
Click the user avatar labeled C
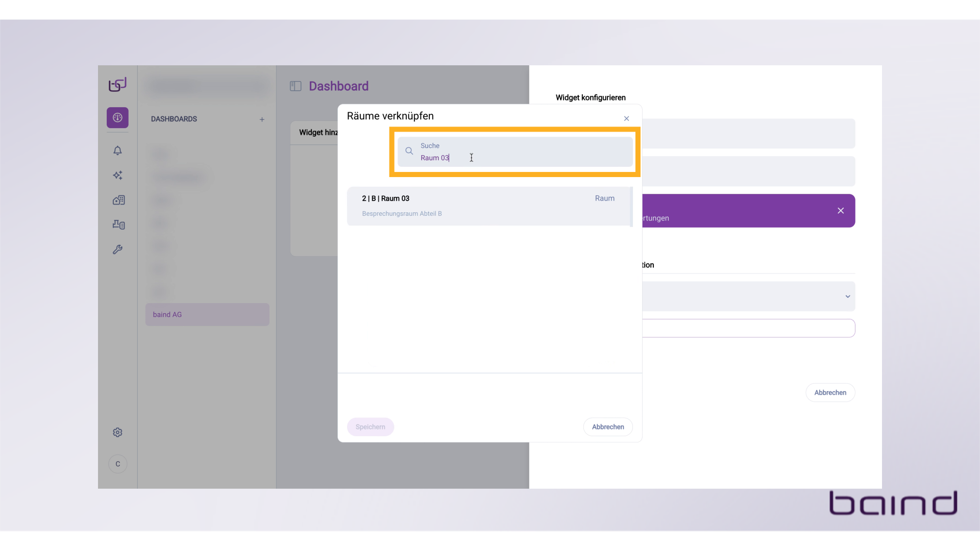pyautogui.click(x=118, y=464)
